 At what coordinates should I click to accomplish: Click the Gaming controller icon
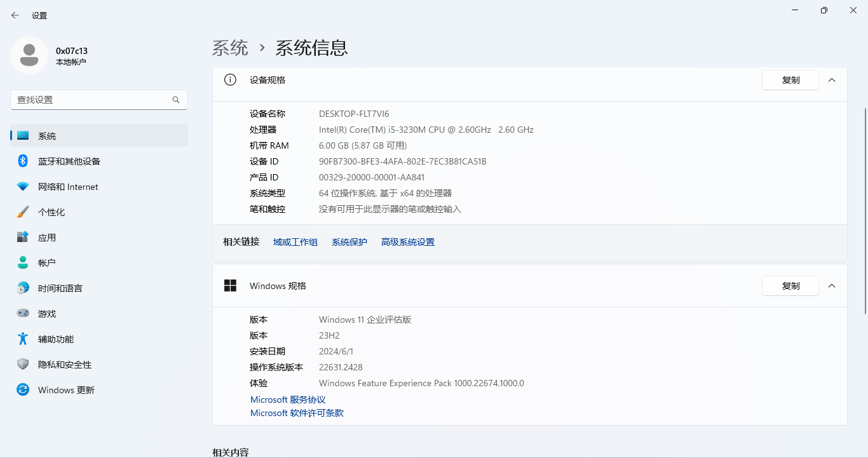pos(23,314)
